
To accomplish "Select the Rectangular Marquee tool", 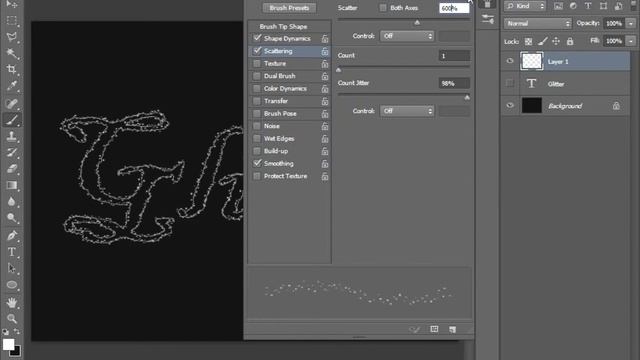I will (12, 20).
